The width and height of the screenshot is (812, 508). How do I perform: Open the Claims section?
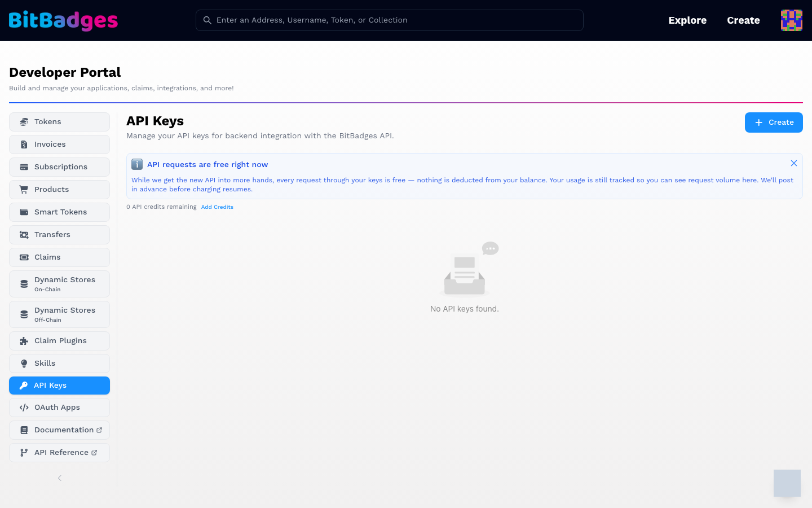coord(59,257)
